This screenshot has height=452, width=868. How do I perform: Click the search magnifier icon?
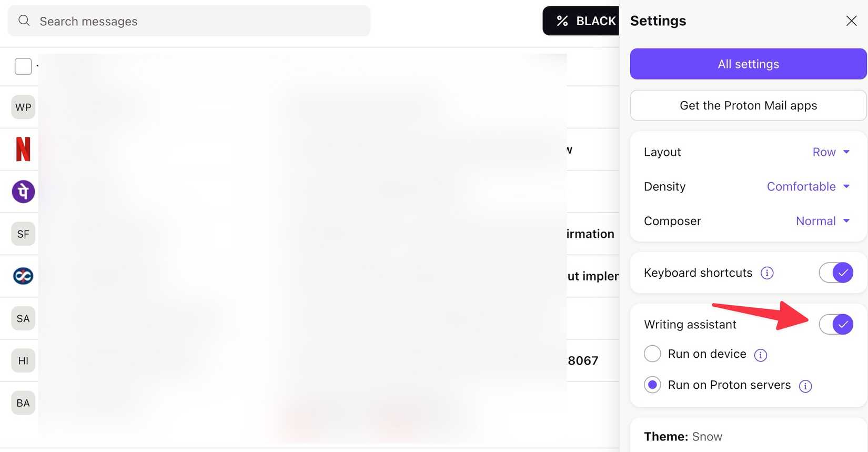24,21
